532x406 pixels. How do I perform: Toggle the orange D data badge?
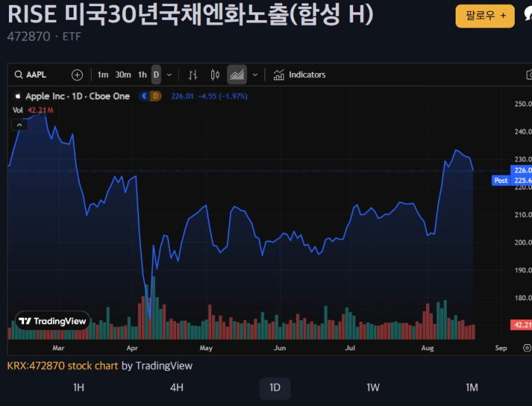156,96
